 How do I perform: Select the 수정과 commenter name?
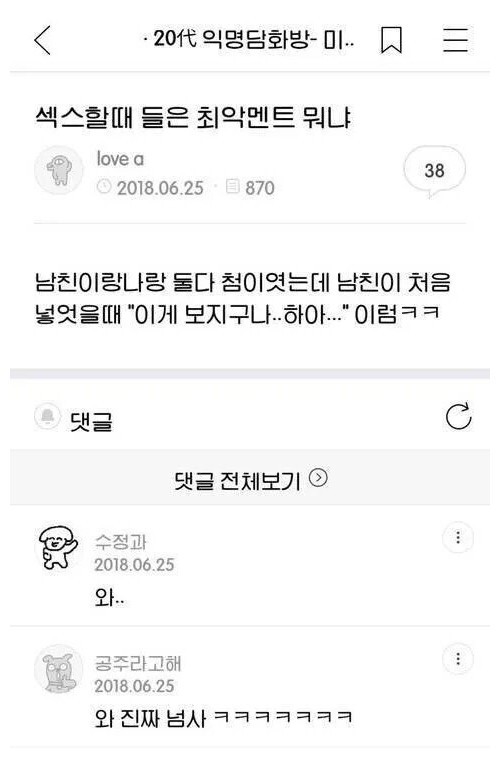coord(121,542)
